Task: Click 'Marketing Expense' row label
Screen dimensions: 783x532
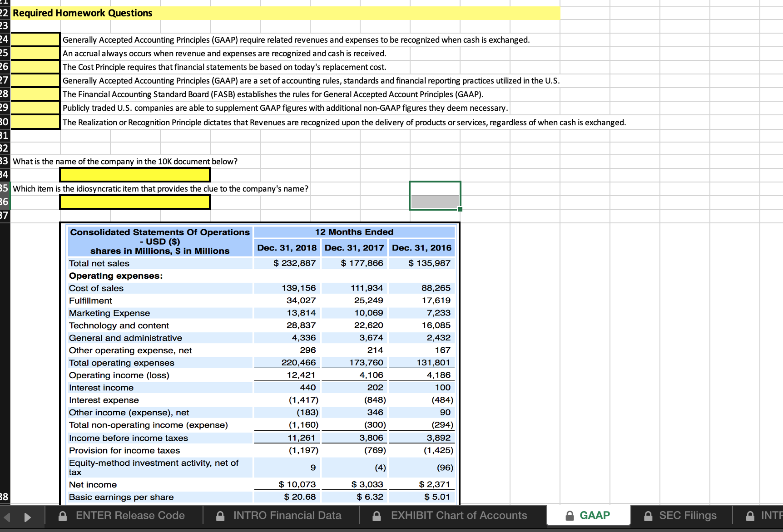Action: [x=109, y=313]
